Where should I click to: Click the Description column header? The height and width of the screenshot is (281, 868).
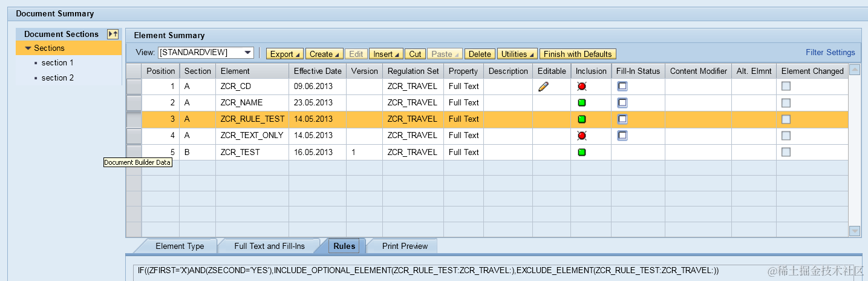point(508,71)
